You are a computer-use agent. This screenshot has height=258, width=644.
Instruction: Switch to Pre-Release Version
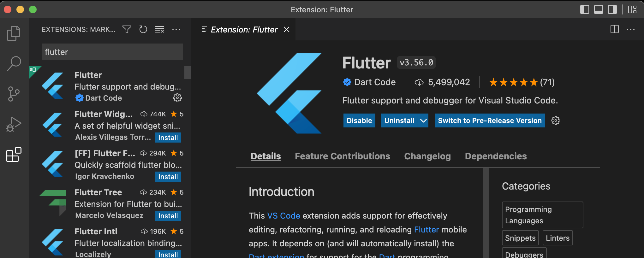[x=490, y=120]
